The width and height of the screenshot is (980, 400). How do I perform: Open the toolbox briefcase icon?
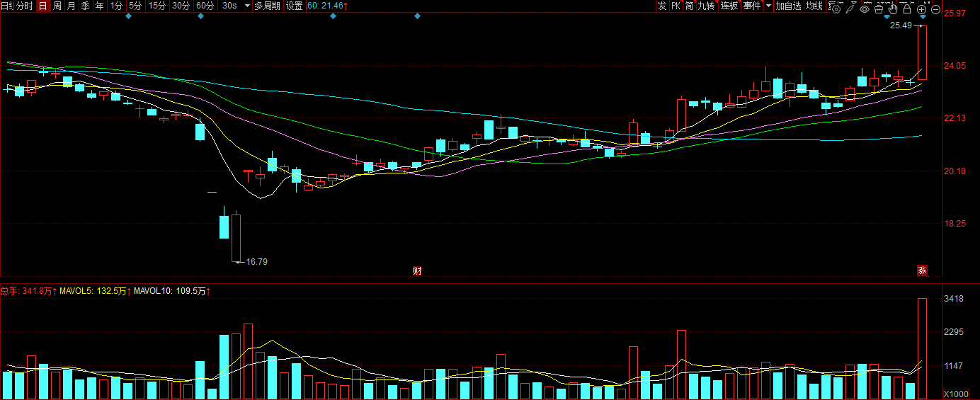tap(879, 9)
